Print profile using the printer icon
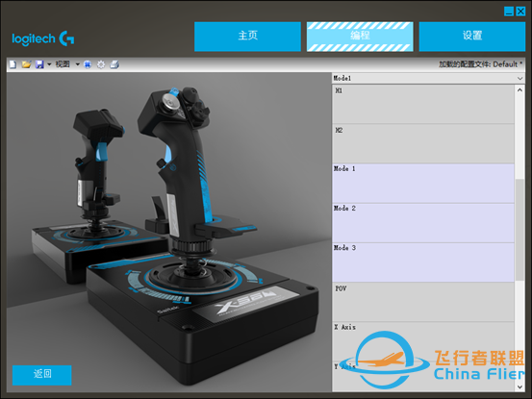 pos(114,64)
